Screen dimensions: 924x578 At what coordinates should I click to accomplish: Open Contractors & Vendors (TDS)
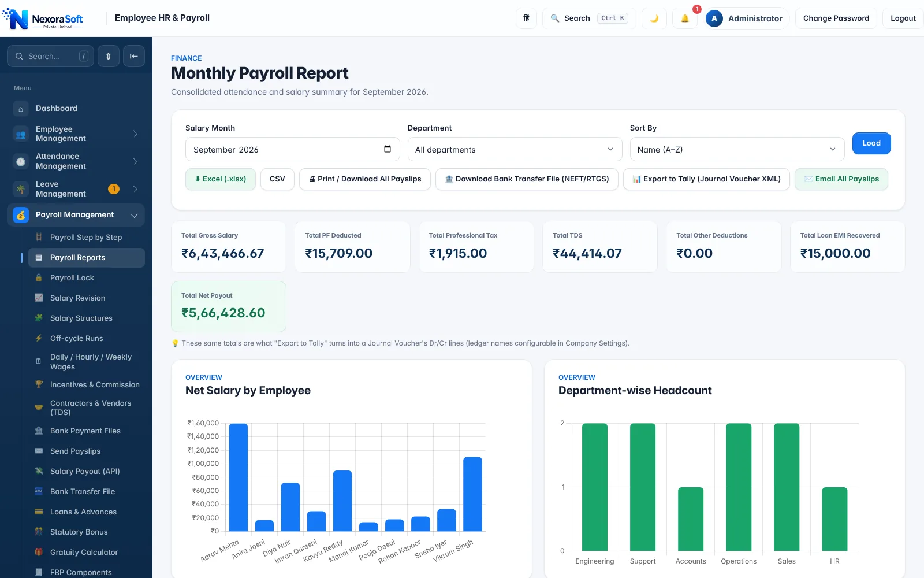(87, 407)
